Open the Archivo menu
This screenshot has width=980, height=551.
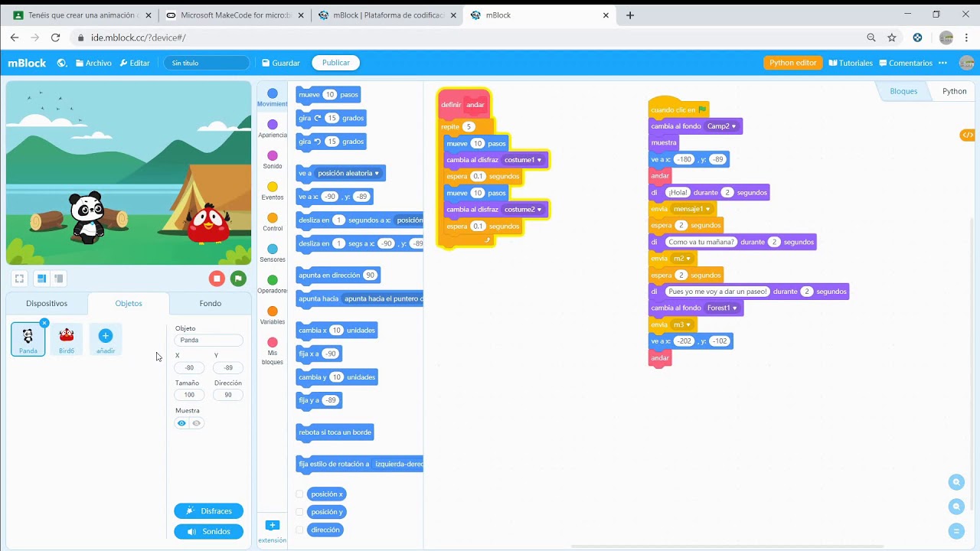pos(93,63)
